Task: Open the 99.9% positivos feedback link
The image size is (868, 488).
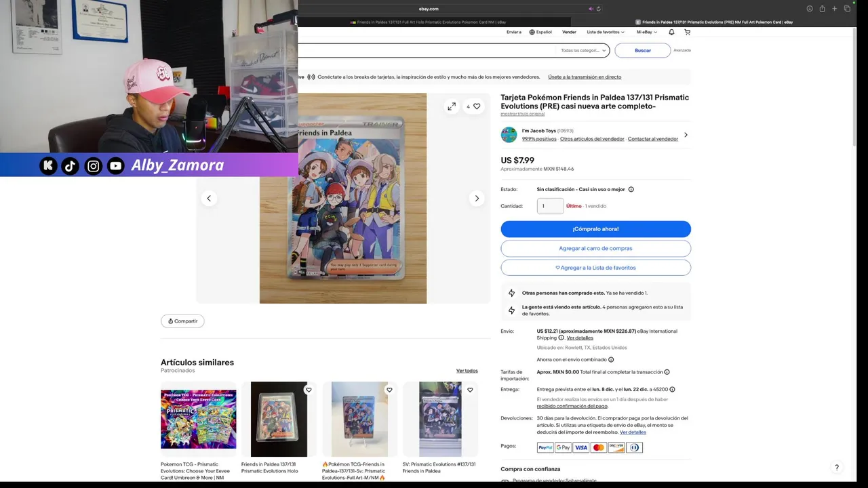Action: click(x=539, y=139)
